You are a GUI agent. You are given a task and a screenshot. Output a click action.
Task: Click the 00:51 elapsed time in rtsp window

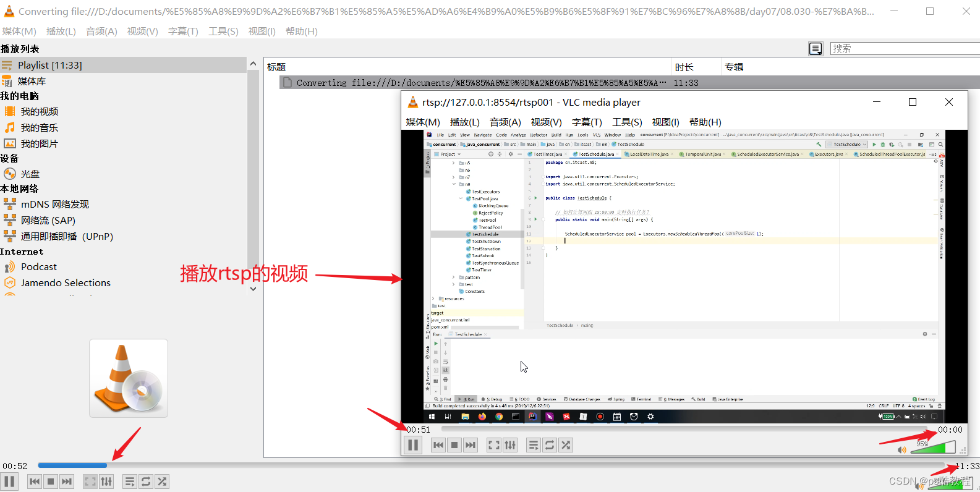pos(418,430)
